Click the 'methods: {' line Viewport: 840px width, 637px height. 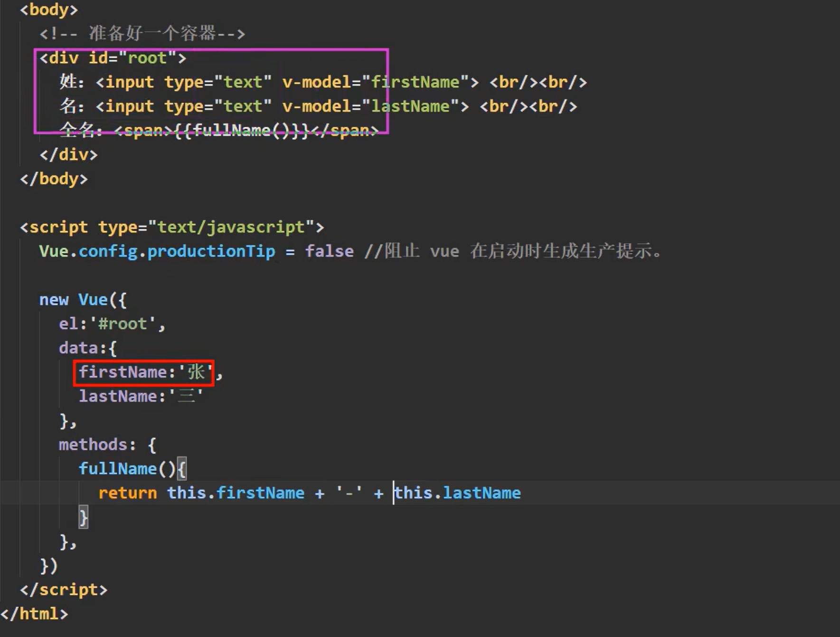click(x=107, y=445)
